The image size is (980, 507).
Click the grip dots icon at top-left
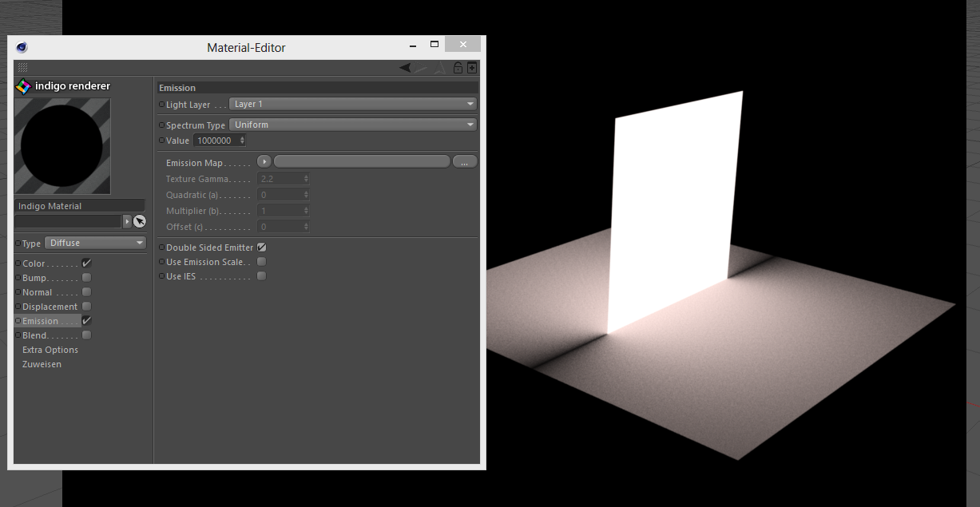click(22, 68)
